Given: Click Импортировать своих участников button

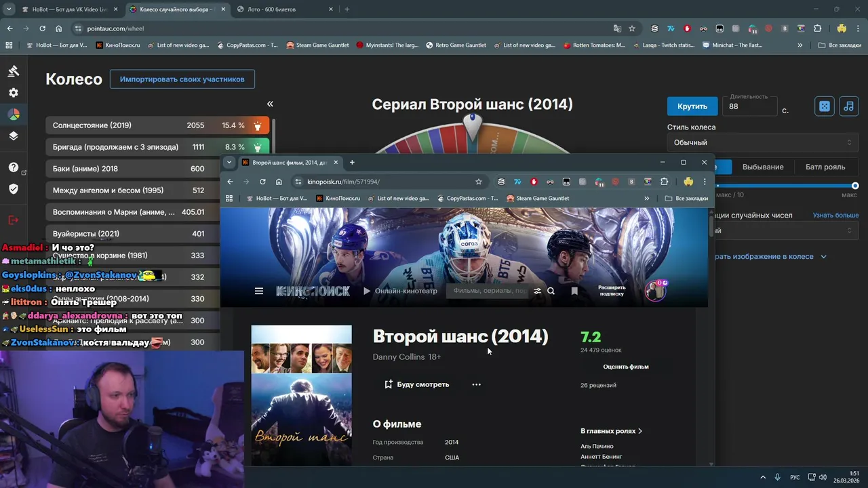Looking at the screenshot, I should click(x=182, y=79).
